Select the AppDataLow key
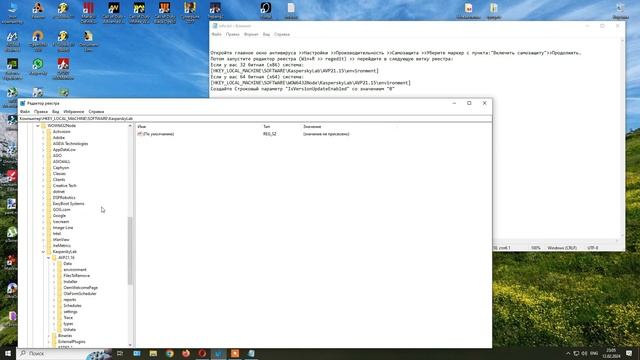640x360 pixels. pyautogui.click(x=64, y=150)
